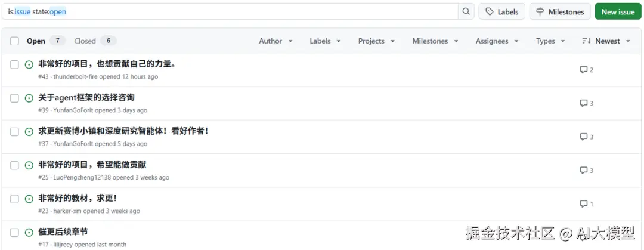
Task: Open issue status icon for #39
Action: pos(29,98)
